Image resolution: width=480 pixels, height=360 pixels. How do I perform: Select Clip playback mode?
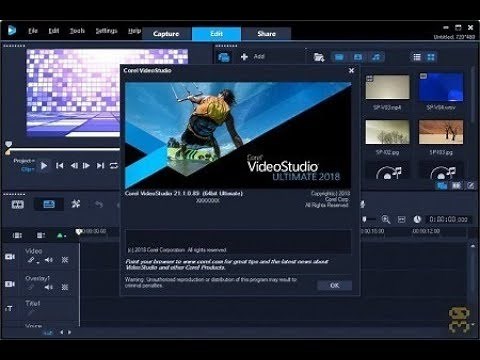pos(27,169)
